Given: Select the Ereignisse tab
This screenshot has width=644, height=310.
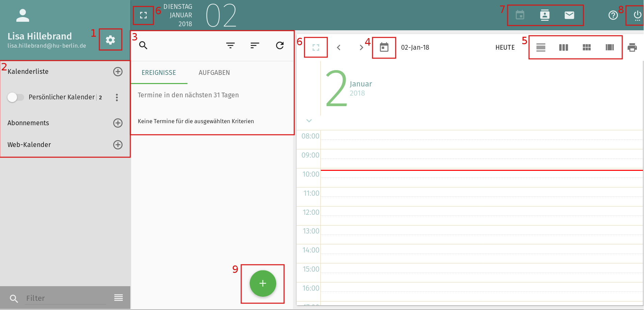Looking at the screenshot, I should [x=159, y=73].
